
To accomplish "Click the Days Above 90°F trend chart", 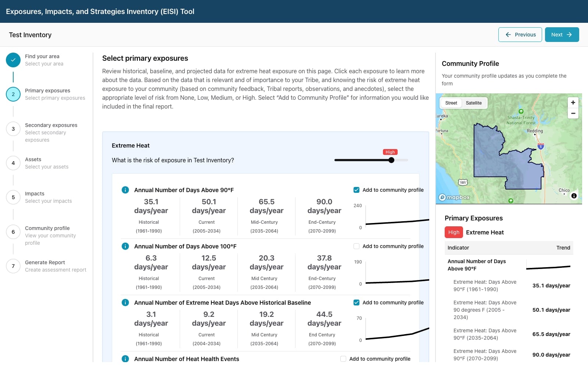I will 397,217.
